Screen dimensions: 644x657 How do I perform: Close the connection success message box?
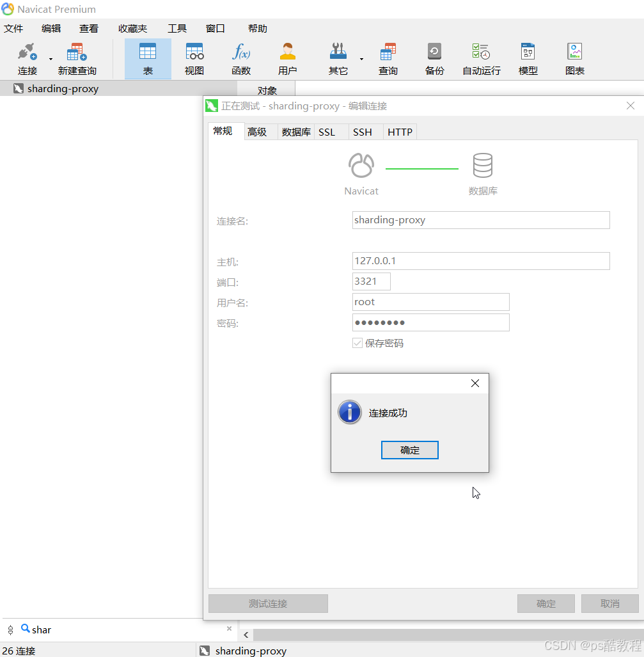coord(475,383)
